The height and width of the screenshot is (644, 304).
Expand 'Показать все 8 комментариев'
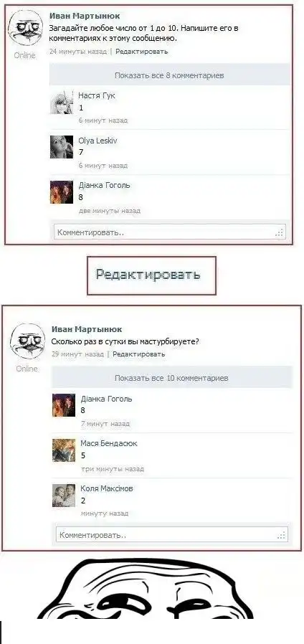click(170, 75)
